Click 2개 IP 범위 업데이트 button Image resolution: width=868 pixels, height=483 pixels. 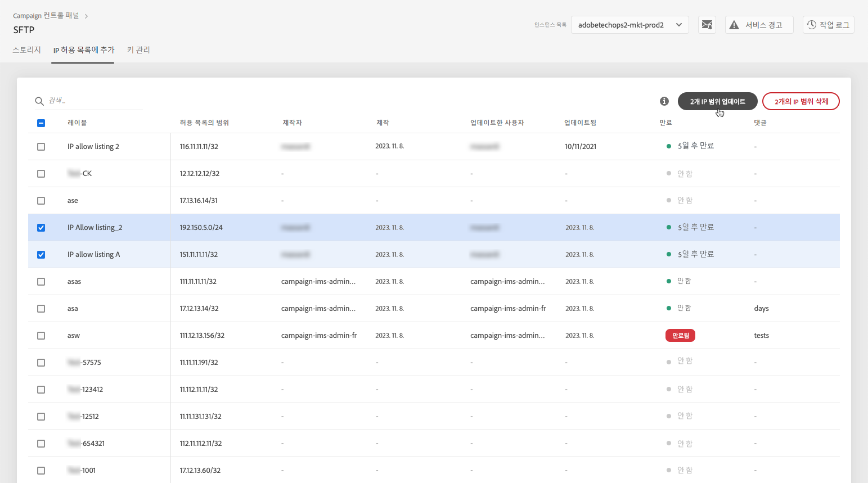717,101
